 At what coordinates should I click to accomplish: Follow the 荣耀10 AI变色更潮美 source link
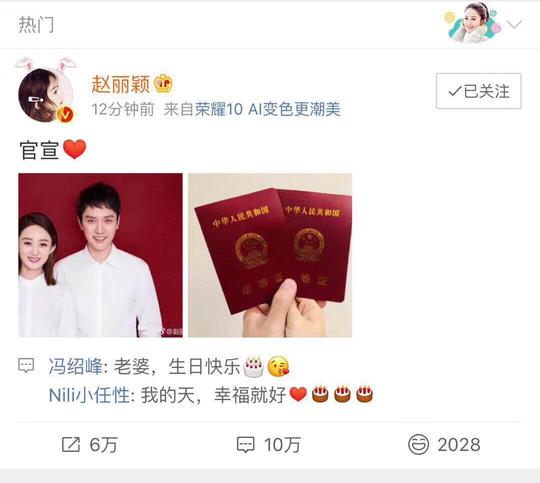point(268,110)
